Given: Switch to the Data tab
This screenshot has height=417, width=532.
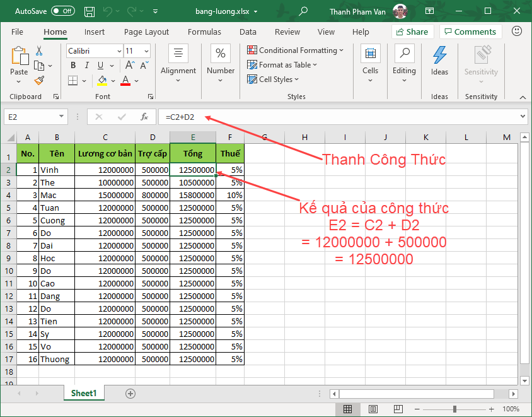Looking at the screenshot, I should pos(248,32).
